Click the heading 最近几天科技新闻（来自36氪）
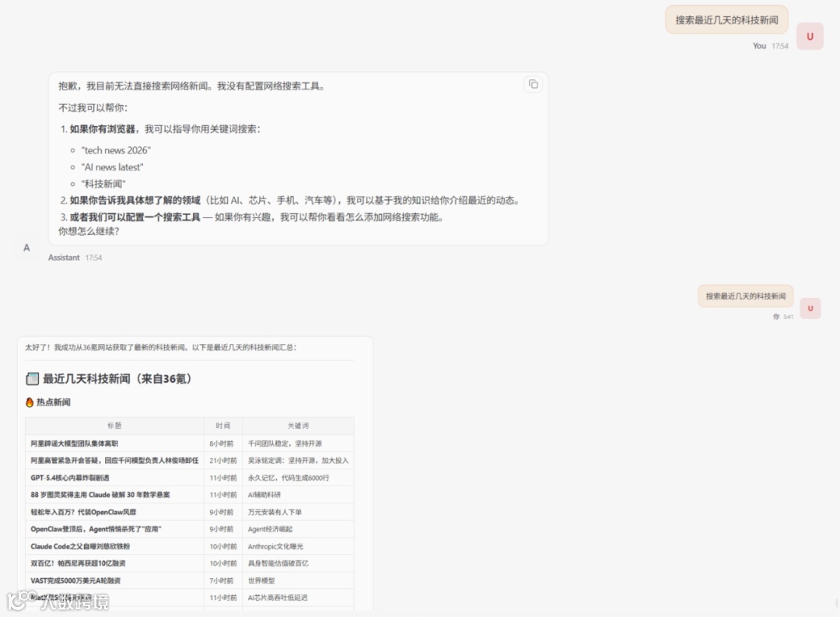This screenshot has width=840, height=617. tap(117, 379)
